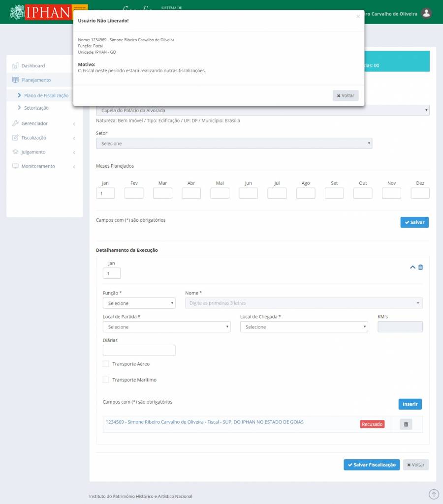Close the modal with the X icon
The height and width of the screenshot is (504, 443).
point(358,17)
